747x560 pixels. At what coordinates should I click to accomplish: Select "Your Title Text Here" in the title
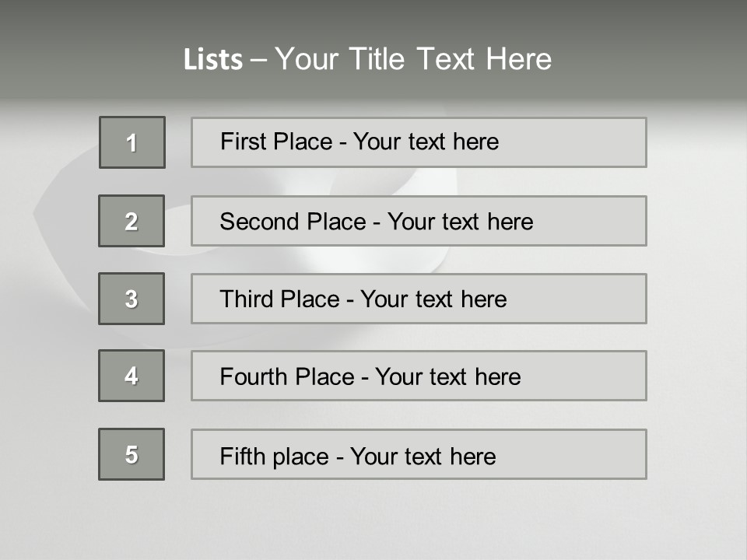[413, 59]
